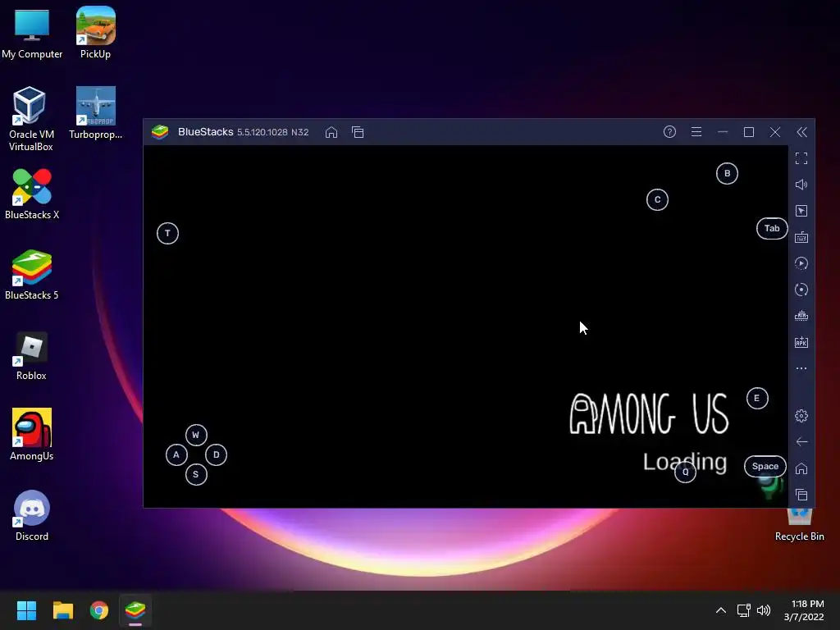
Task: Select AmongUs desktop shortcut
Action: point(32,435)
